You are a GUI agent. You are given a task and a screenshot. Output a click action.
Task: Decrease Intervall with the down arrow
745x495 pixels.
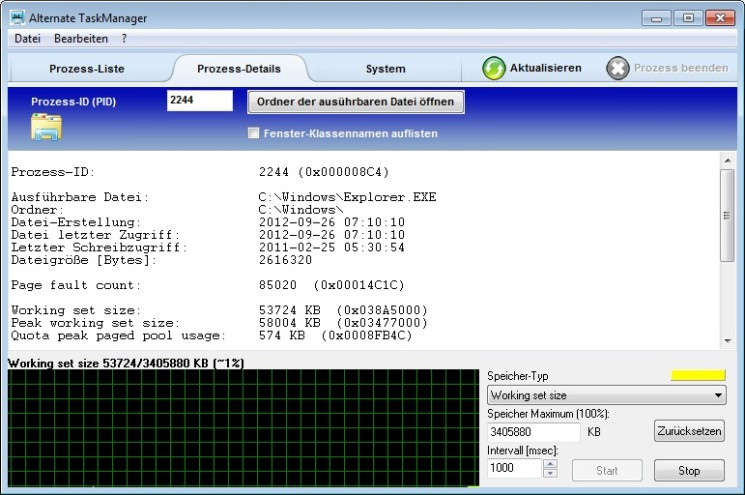550,473
